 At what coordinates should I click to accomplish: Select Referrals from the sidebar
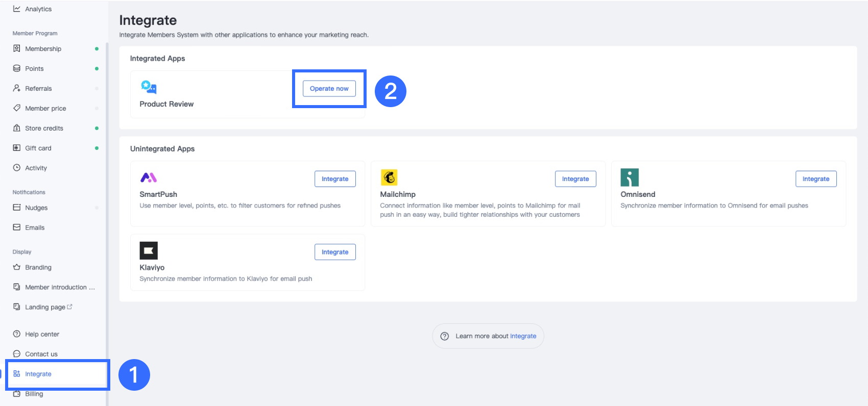point(38,89)
